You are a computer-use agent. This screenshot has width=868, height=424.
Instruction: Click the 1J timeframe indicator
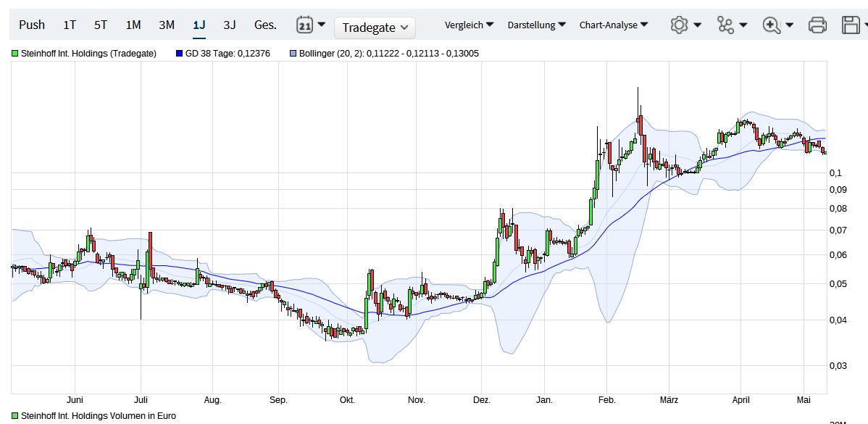[198, 24]
